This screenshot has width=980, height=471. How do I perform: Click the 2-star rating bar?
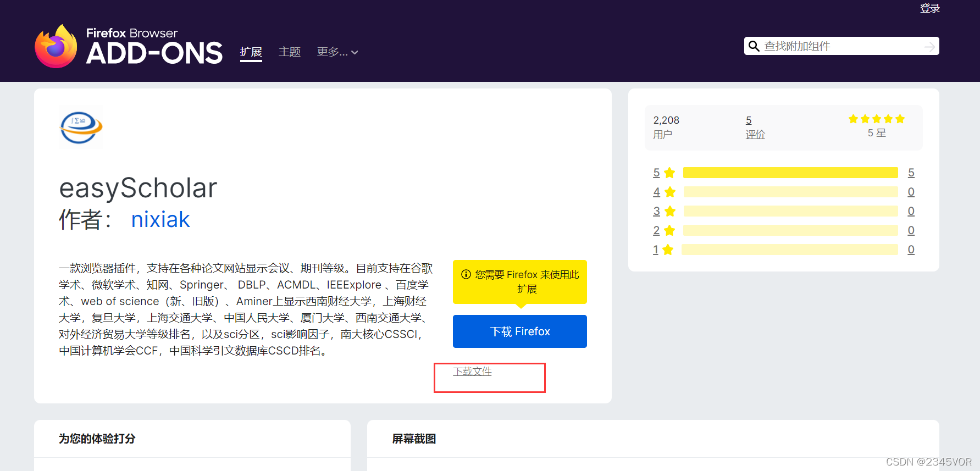click(x=790, y=230)
